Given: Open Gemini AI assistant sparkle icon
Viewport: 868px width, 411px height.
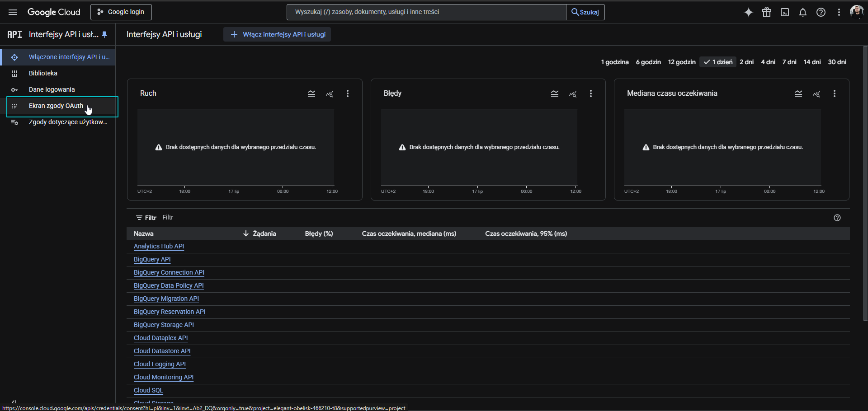Looking at the screenshot, I should point(748,12).
